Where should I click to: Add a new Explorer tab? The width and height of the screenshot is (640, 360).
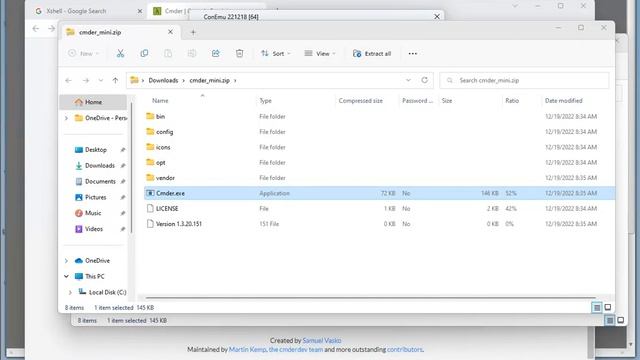[x=193, y=32]
